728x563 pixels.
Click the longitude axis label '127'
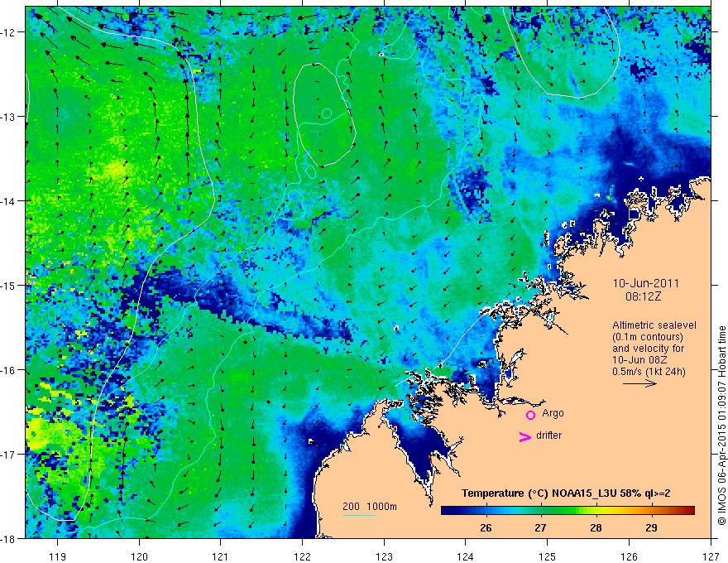[711, 556]
